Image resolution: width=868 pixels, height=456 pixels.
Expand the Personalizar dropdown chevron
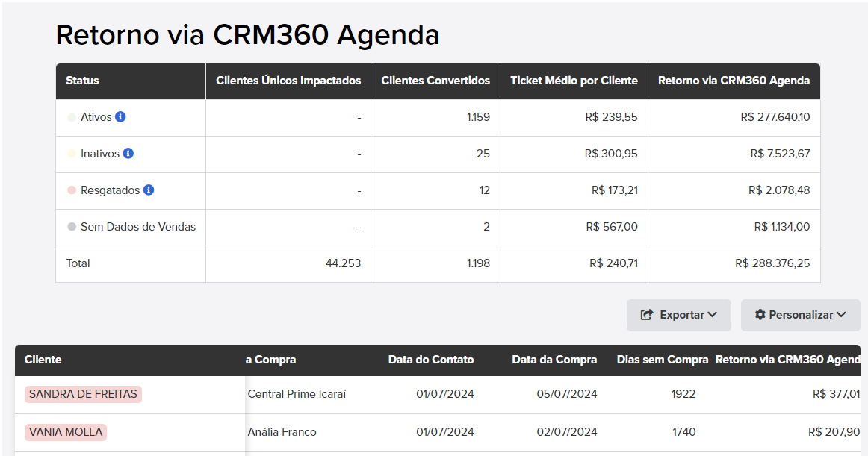coord(841,314)
